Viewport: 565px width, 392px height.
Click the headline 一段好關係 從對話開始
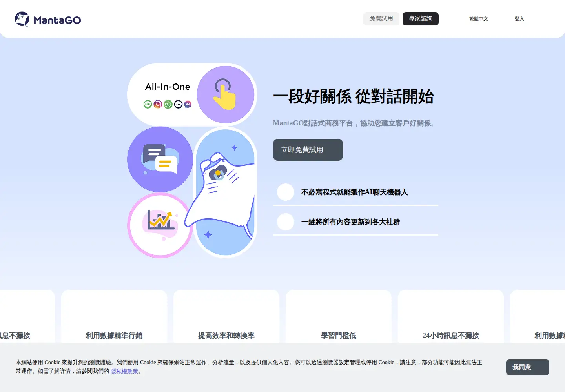coord(354,96)
